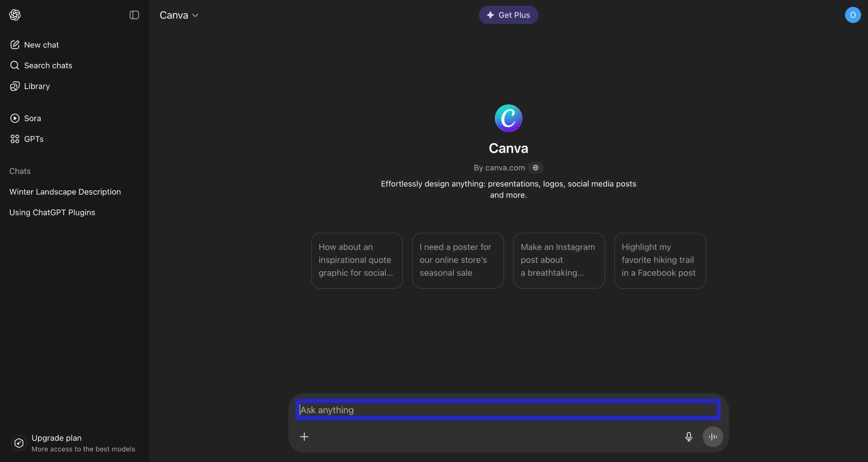Image resolution: width=868 pixels, height=462 pixels.
Task: Click the Canva logo avatar above the title
Action: 509,118
